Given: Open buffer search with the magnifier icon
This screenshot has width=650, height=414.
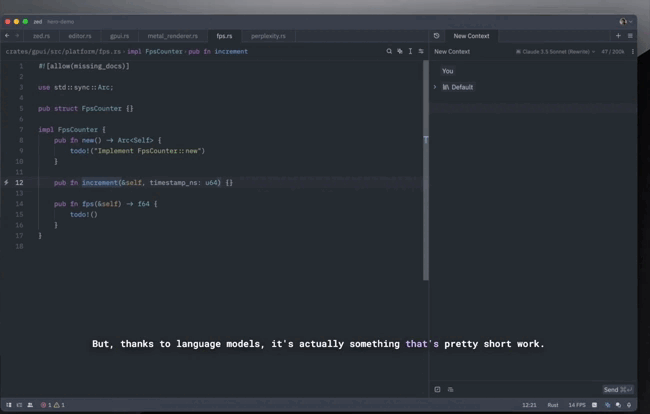Looking at the screenshot, I should [x=389, y=51].
